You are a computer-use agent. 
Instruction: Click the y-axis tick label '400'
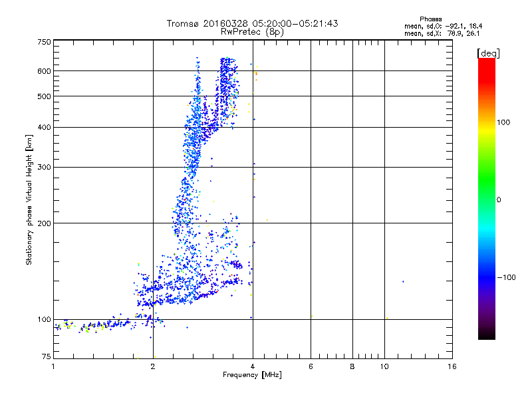[x=44, y=127]
